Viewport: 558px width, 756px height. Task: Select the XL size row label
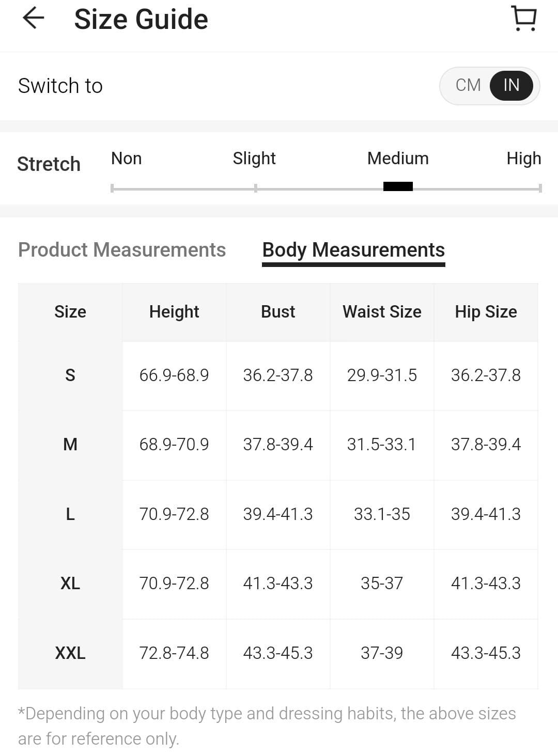(x=70, y=584)
